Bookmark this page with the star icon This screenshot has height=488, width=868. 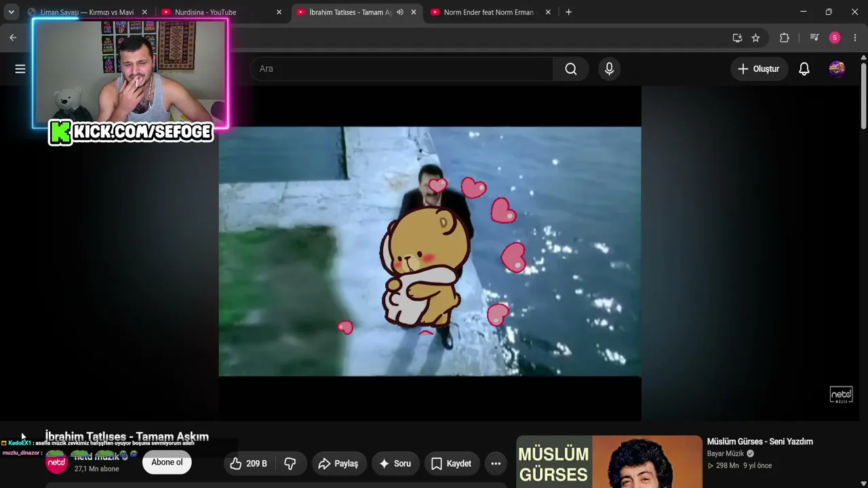pyautogui.click(x=755, y=38)
